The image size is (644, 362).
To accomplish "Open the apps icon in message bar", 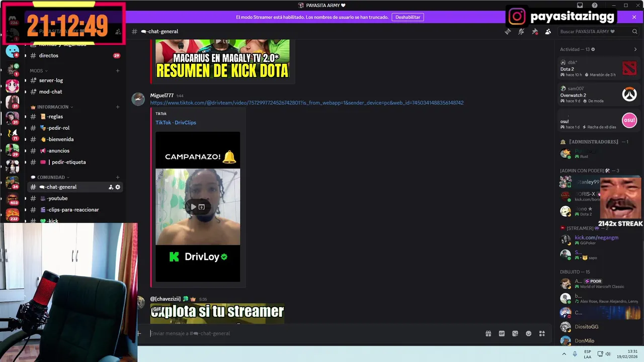I will pos(542,333).
